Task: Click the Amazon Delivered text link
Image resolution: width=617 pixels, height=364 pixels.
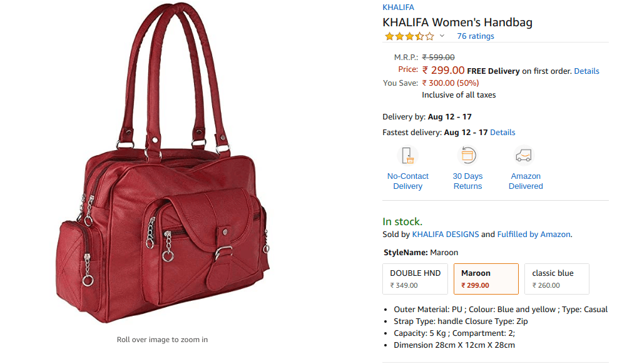Action: [526, 181]
